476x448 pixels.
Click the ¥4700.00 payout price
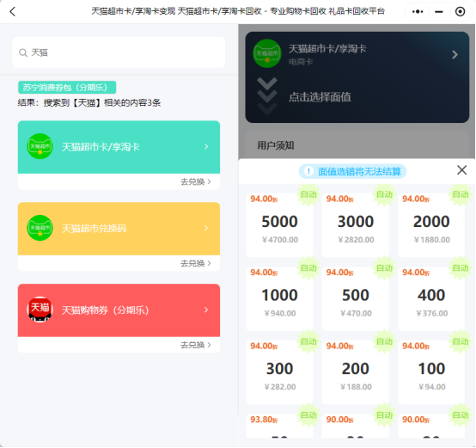280,240
